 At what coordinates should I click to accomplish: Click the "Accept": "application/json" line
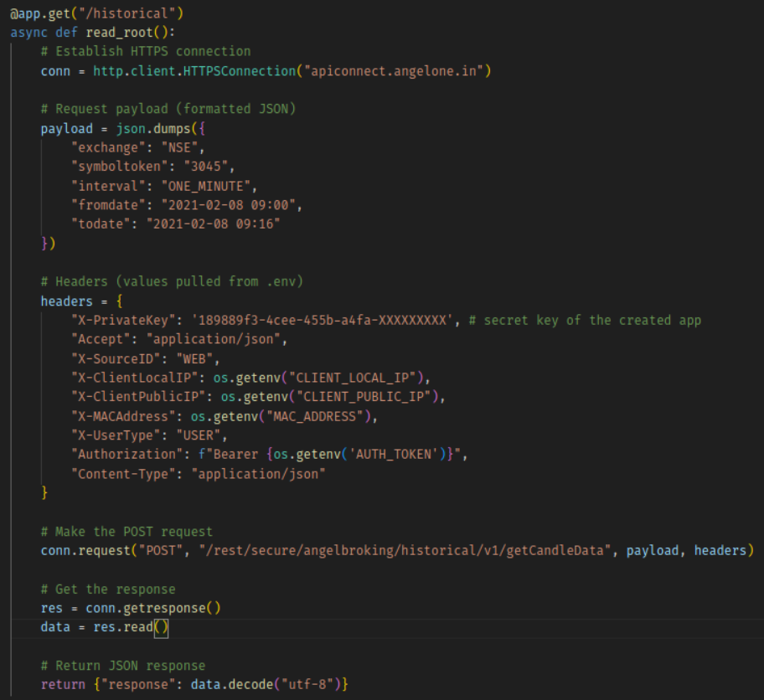pyautogui.click(x=179, y=339)
